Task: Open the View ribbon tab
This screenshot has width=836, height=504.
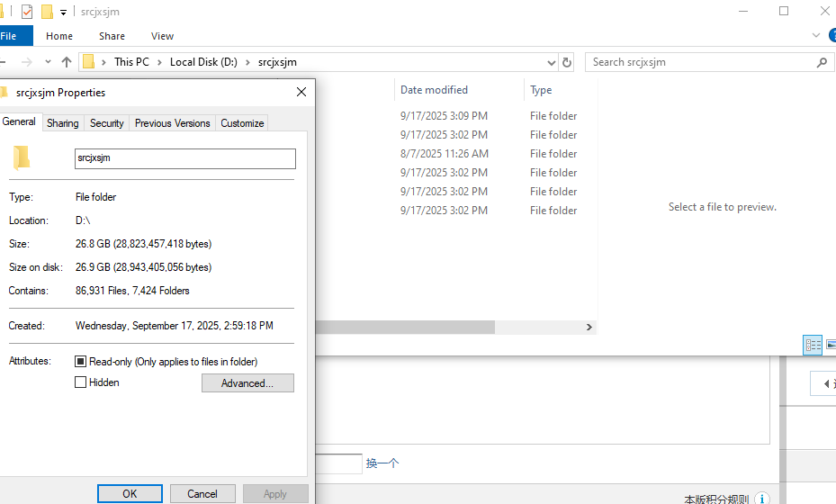Action: click(162, 36)
